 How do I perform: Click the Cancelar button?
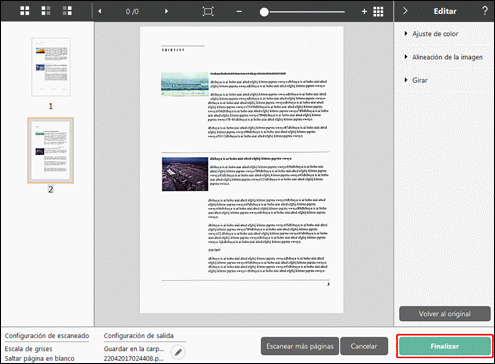pos(364,346)
